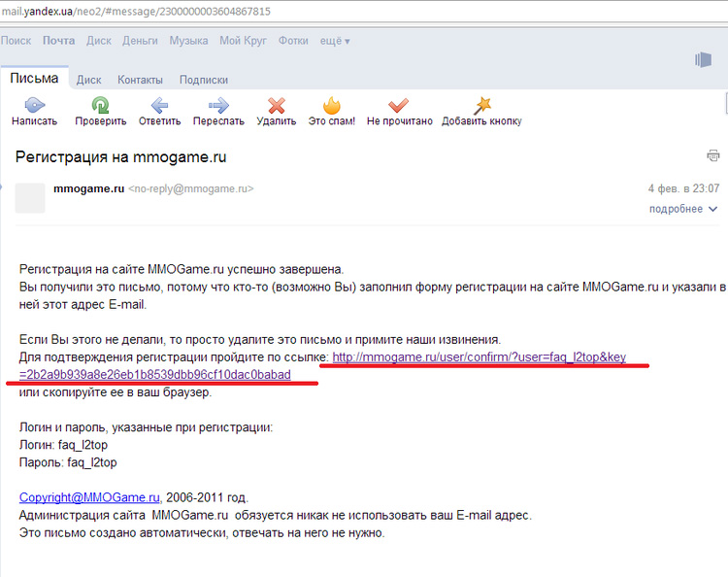The width and height of the screenshot is (728, 577).
Task: Mark message with Это спам! icon
Action: (331, 105)
